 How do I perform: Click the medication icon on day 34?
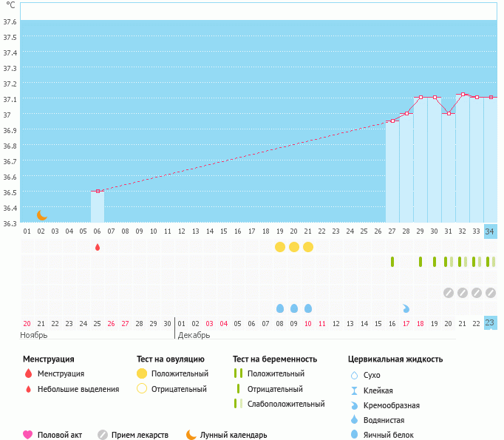491,293
